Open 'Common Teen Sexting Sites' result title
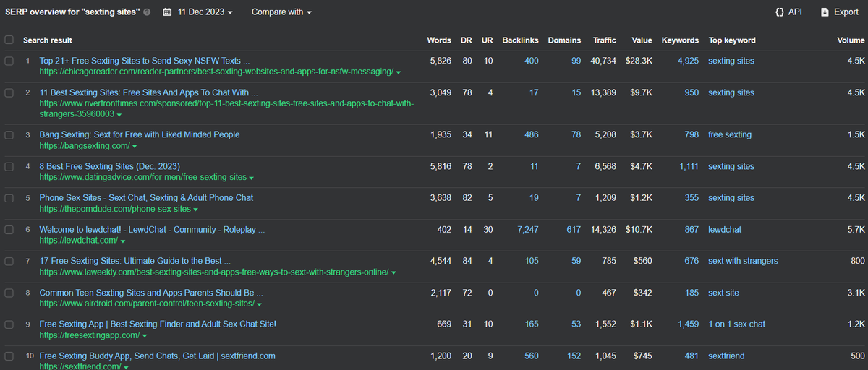The image size is (868, 370). [151, 293]
